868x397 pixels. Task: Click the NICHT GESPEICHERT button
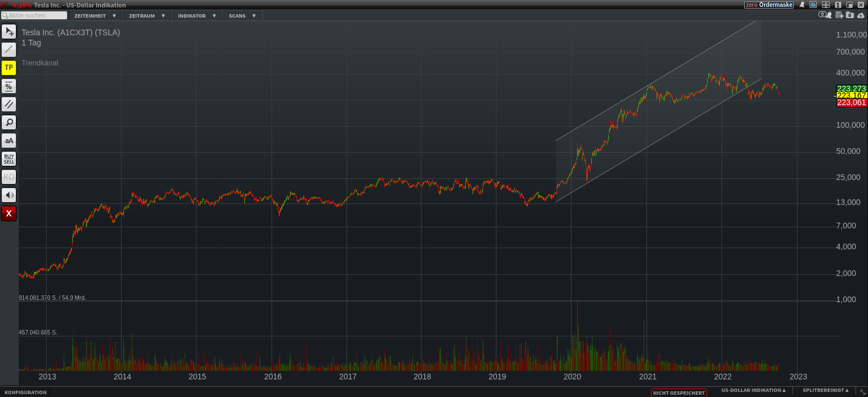point(679,393)
